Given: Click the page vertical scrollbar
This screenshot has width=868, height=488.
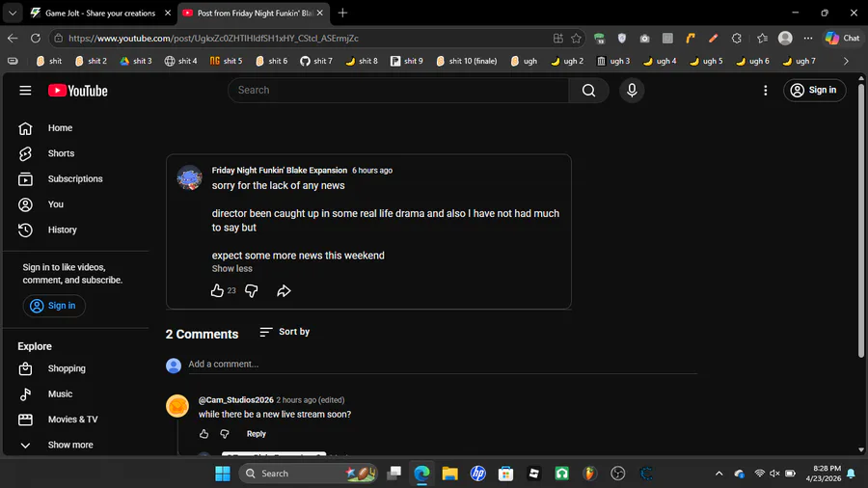Looking at the screenshot, I should (x=861, y=221).
